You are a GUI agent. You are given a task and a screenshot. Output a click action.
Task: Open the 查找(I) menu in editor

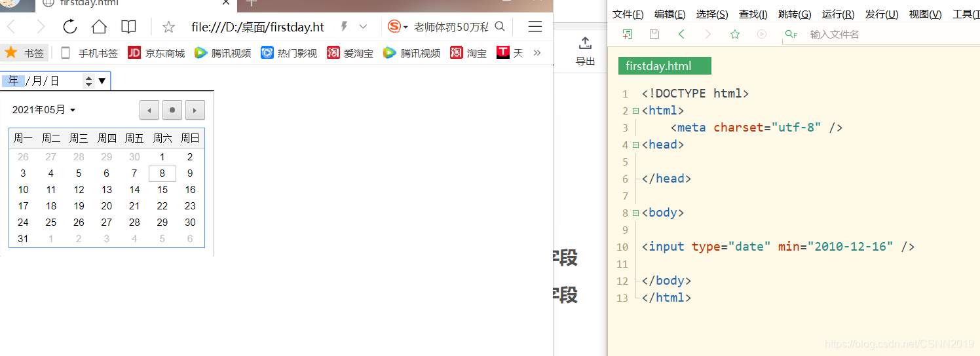tap(753, 14)
